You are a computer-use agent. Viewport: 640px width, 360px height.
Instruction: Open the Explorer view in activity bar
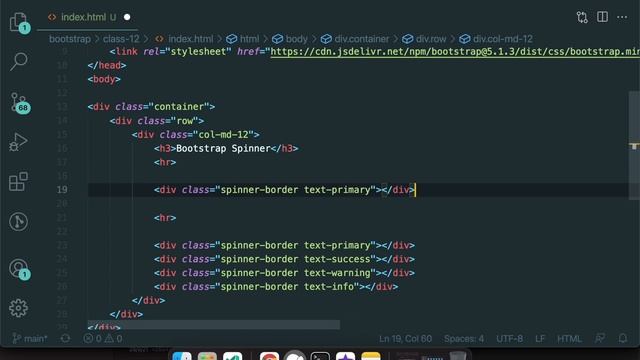(x=19, y=22)
